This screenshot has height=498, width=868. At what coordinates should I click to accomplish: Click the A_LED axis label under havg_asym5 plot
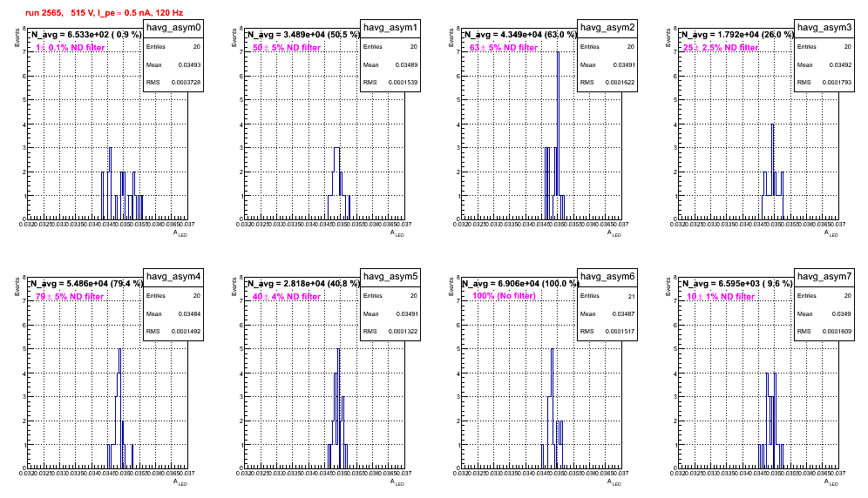[397, 482]
